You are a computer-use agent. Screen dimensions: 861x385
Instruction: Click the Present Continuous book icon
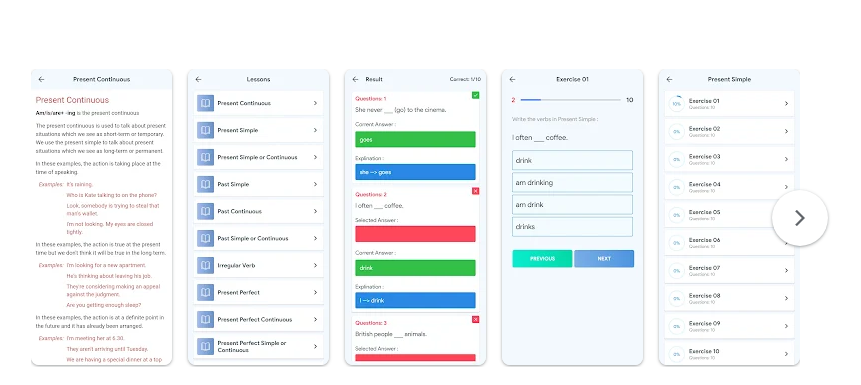[x=205, y=103]
